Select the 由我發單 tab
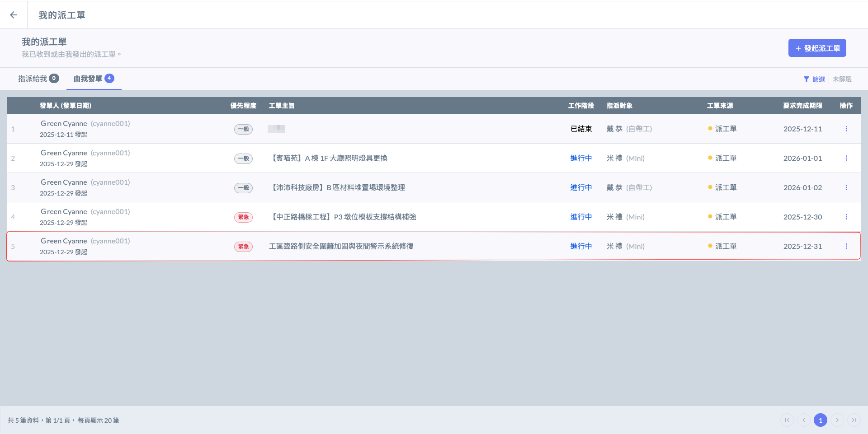Image resolution: width=868 pixels, height=434 pixels. point(94,79)
